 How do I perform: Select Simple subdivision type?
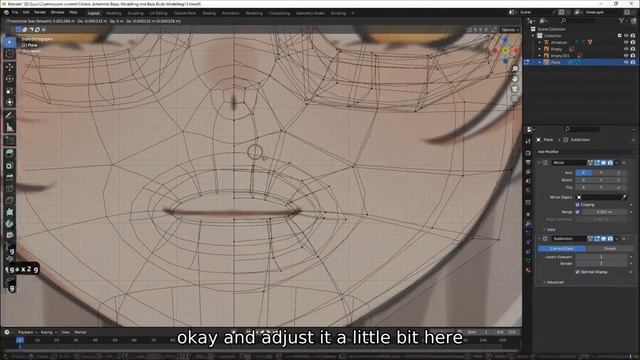610,249
